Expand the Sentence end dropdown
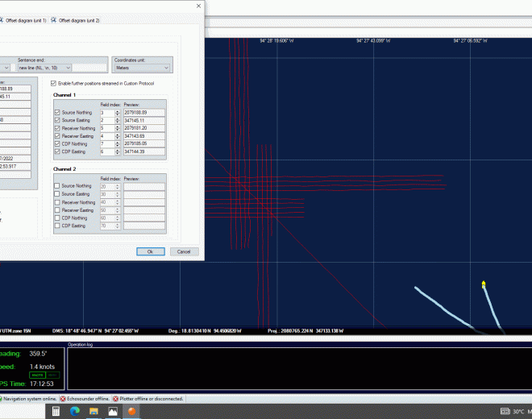 pos(45,68)
